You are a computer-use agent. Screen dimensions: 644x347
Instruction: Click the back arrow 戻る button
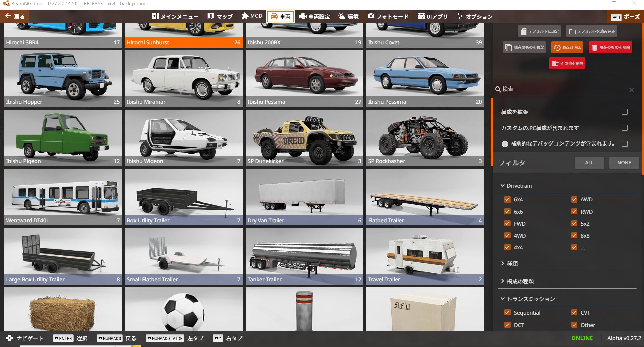[x=15, y=16]
